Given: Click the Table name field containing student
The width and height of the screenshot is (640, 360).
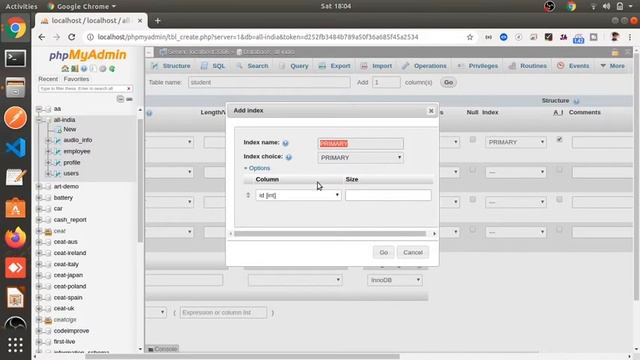Looking at the screenshot, I should tap(269, 82).
